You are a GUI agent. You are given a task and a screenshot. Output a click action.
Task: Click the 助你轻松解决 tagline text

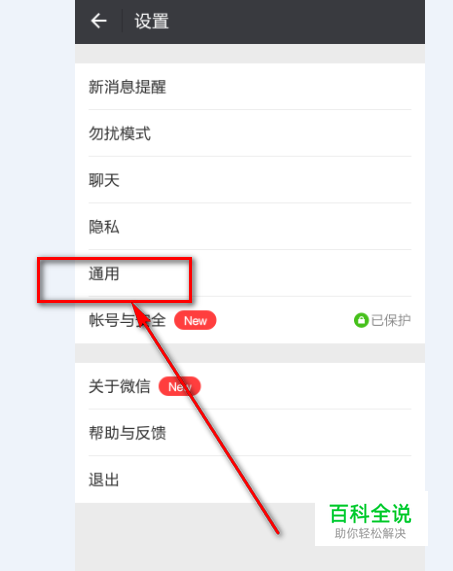pos(370,533)
